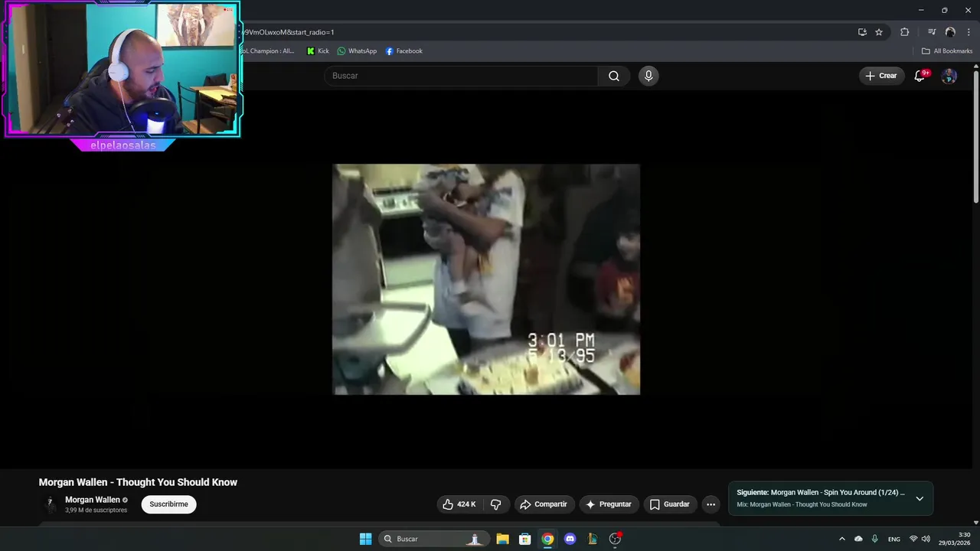Click the scrollbar up arrow
Screen dimensions: 980x551
976,67
